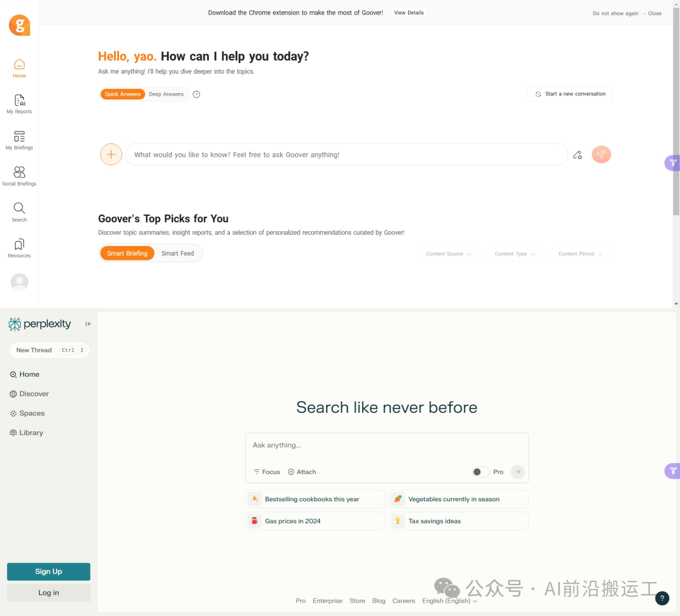
Task: Click the Goover user profile avatar
Action: pyautogui.click(x=20, y=282)
